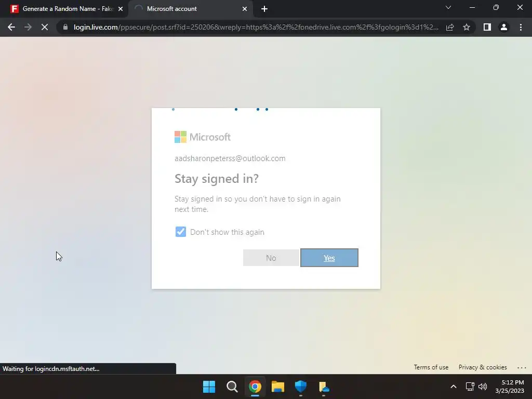The height and width of the screenshot is (399, 532).
Task: Click the browser forward arrow
Action: click(x=28, y=27)
